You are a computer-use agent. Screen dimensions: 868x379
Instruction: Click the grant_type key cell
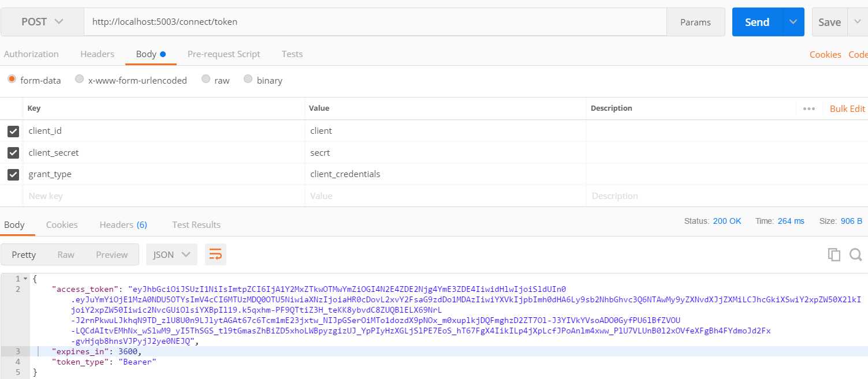pyautogui.click(x=163, y=174)
